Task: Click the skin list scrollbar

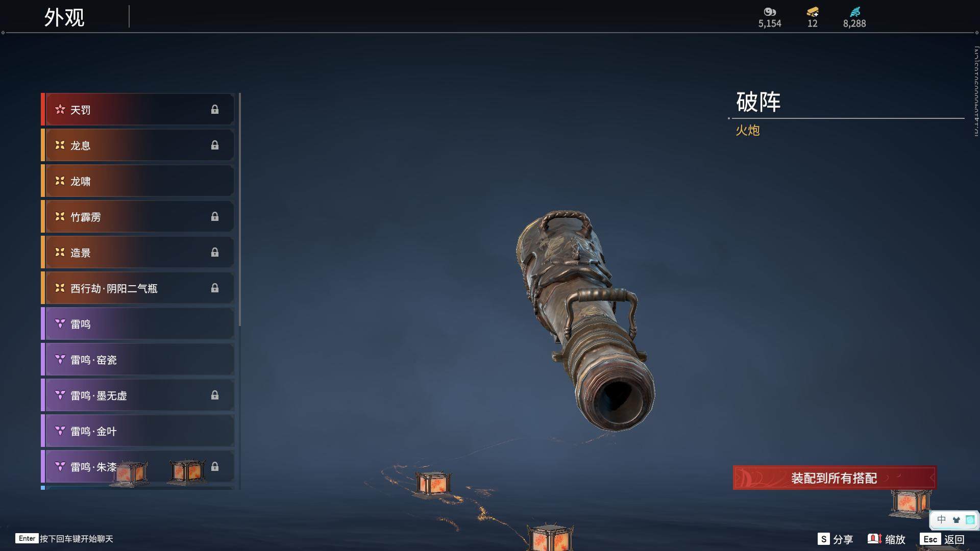Action: 239,210
